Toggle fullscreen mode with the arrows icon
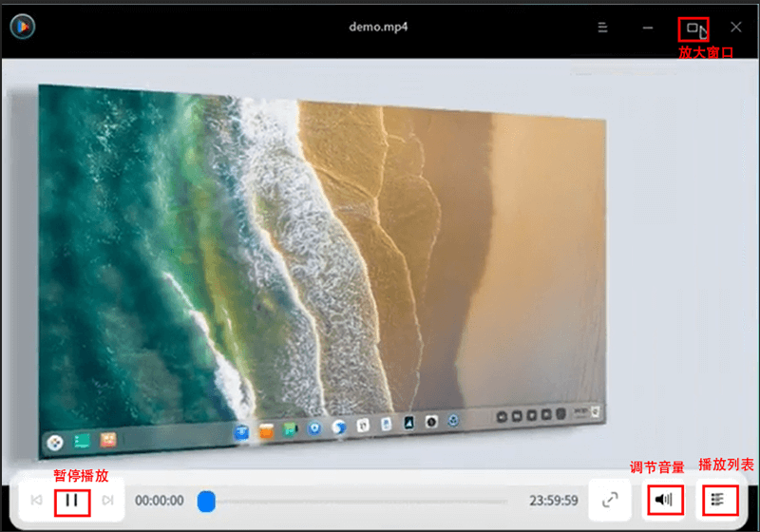The image size is (760, 532). [x=610, y=500]
